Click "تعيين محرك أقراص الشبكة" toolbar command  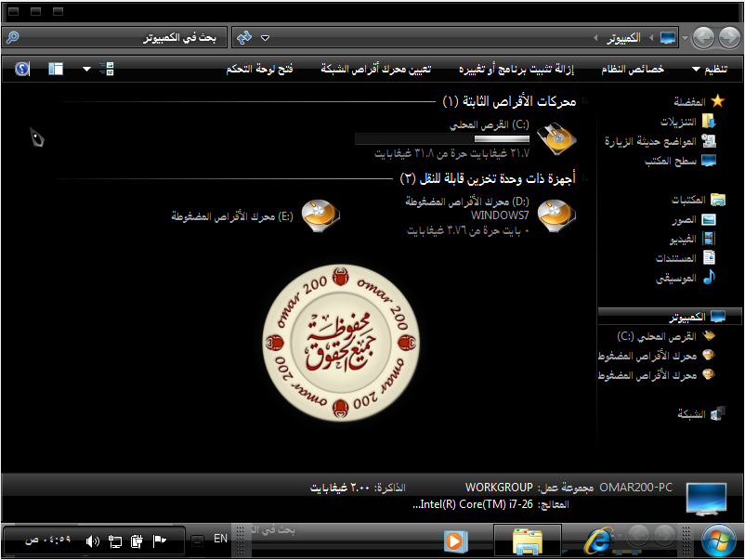point(376,70)
